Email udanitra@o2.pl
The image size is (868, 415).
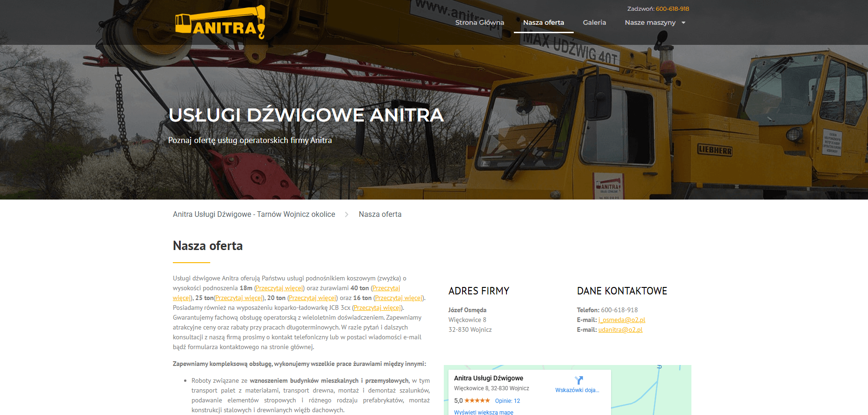click(620, 329)
